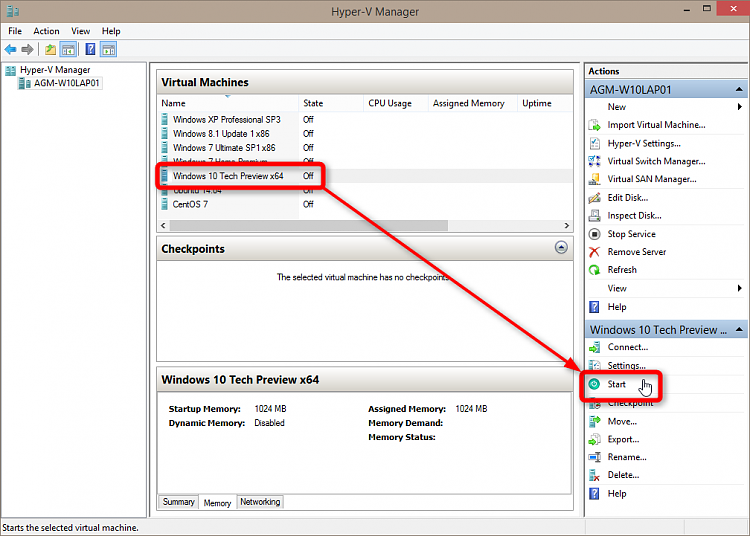Select the Memory tab

pos(217,503)
